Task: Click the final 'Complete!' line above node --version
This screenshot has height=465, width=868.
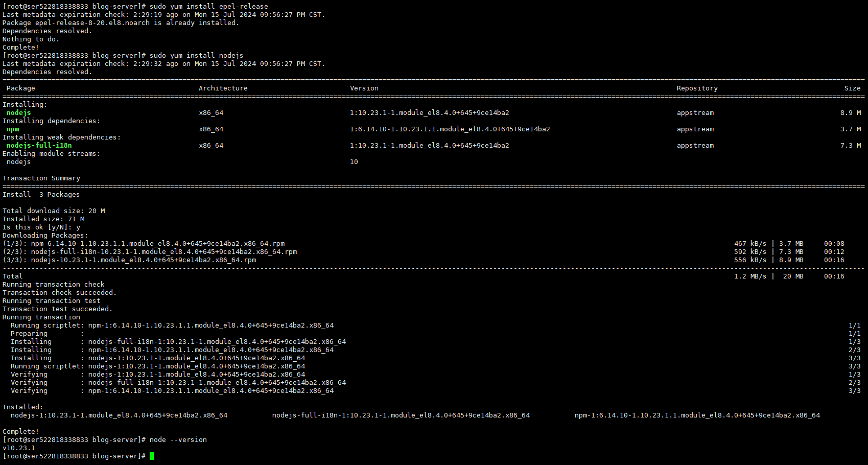Action: (21, 432)
